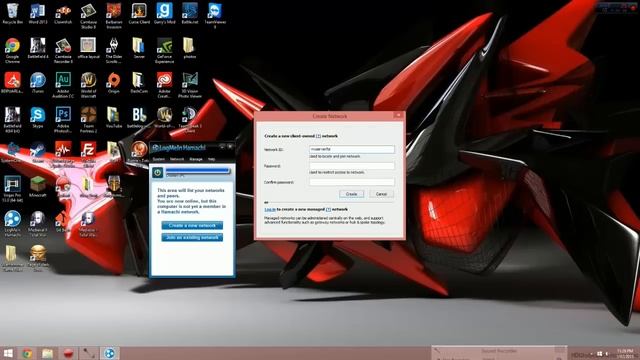640x360 pixels.
Task: Click Cancel in Create Network dialog
Action: point(381,194)
